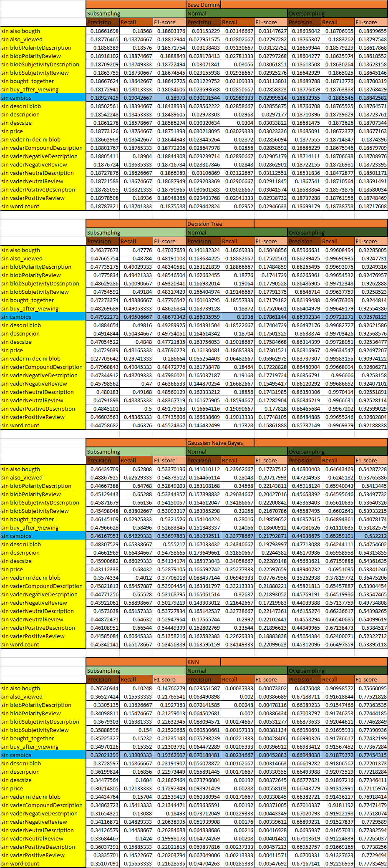Select the first Precision column header under KNN Subsampling
The height and width of the screenshot is (868, 388).
click(103, 680)
